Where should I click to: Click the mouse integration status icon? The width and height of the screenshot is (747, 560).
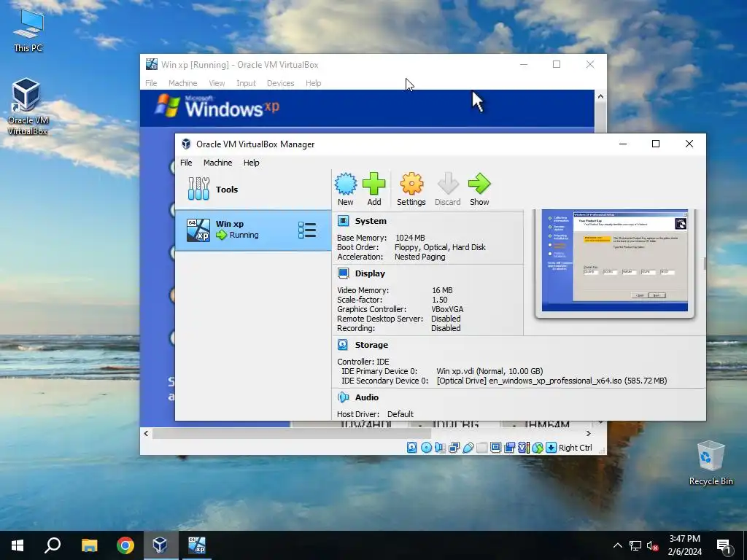pos(538,448)
